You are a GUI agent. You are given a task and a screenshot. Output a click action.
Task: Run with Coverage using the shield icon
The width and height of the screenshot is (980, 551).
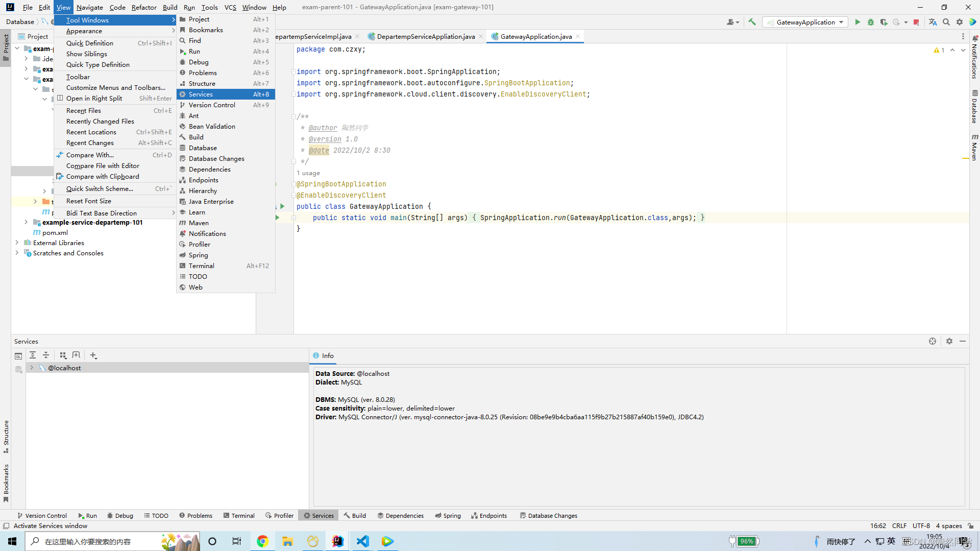tap(884, 22)
